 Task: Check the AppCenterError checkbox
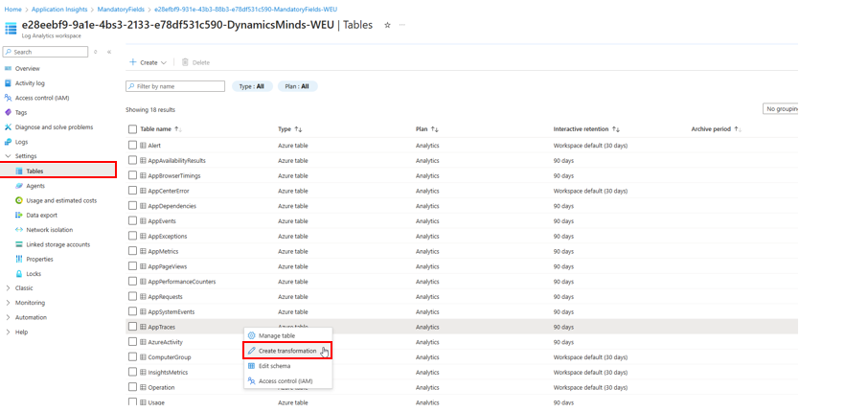tap(132, 191)
